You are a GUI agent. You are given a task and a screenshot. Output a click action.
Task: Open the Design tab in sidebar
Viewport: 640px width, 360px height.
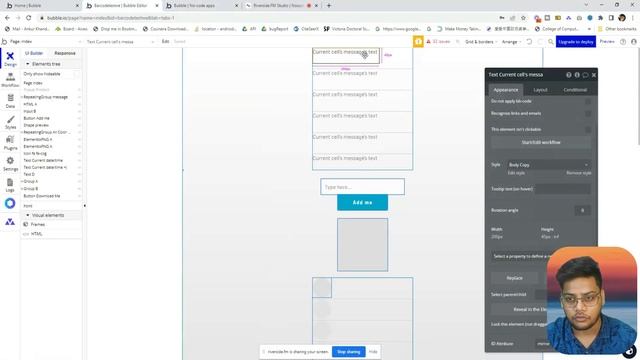click(x=10, y=59)
